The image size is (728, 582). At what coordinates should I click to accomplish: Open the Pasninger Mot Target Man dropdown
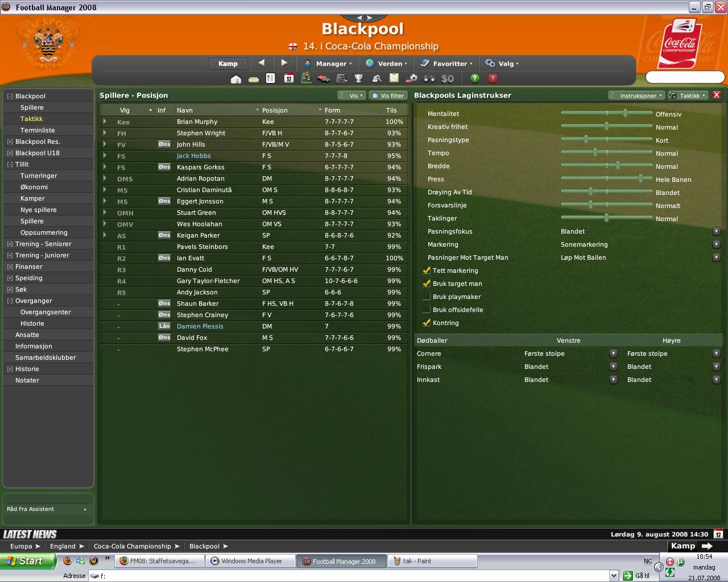pyautogui.click(x=716, y=257)
